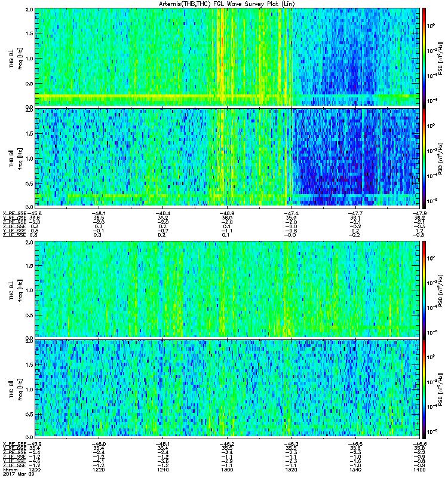Click the '1.0' frequency tick of the THB B∥ panel
Viewport: 448px width, 478px height.
click(29, 159)
